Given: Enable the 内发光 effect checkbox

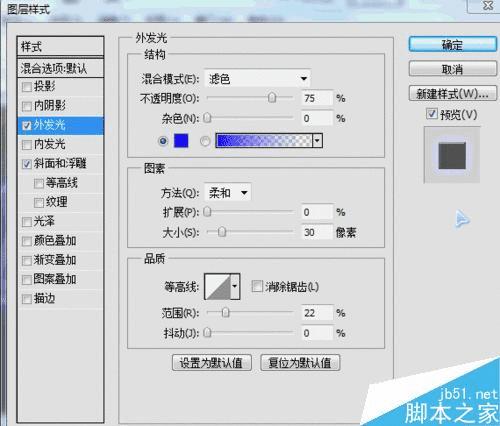Looking at the screenshot, I should (x=27, y=145).
